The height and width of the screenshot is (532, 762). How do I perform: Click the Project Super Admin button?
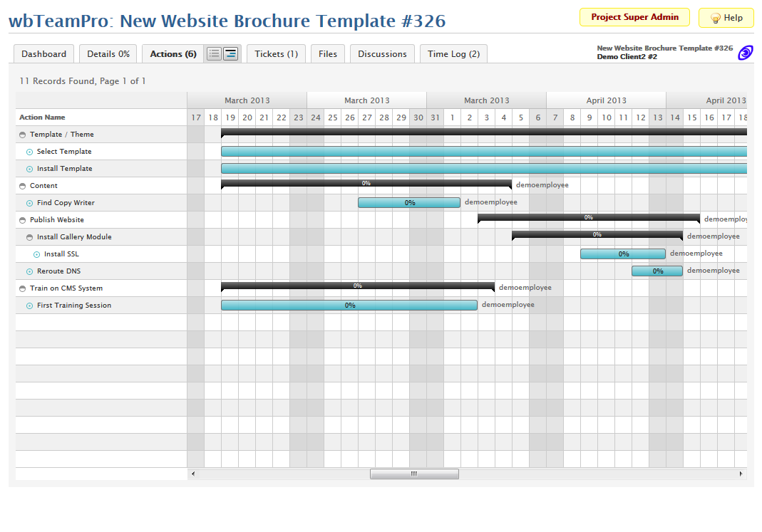point(634,17)
